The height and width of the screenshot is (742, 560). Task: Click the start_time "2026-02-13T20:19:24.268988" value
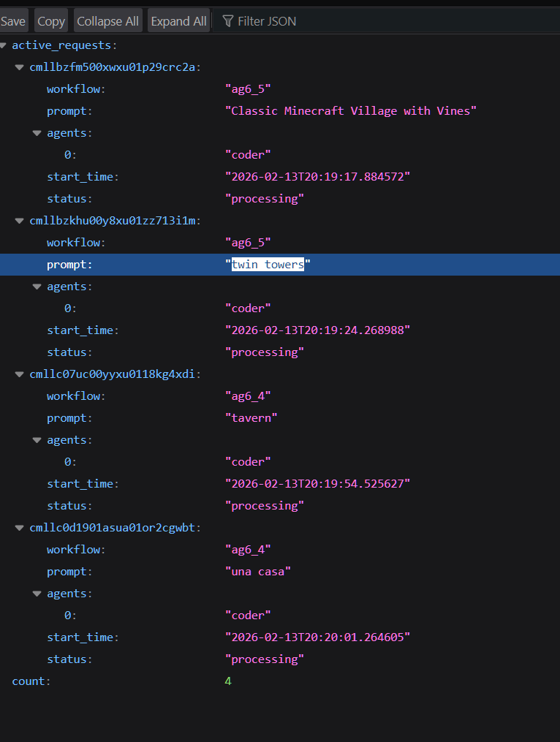(x=317, y=330)
